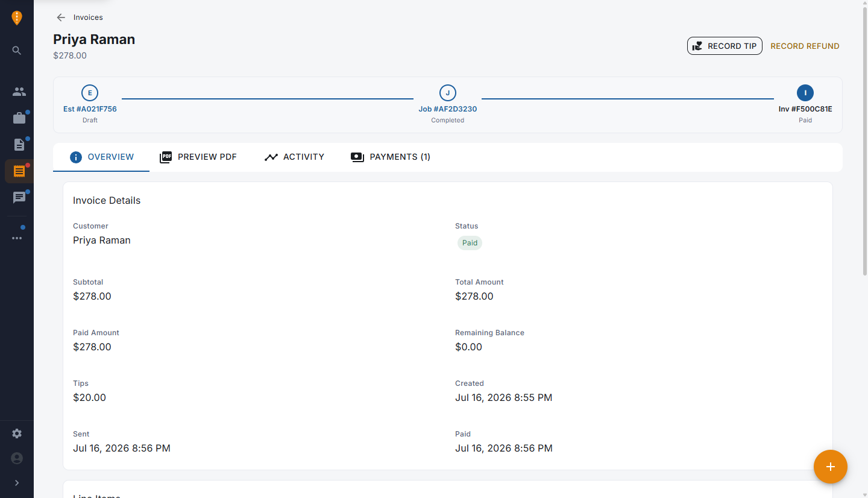Click the estimate step circle E

pyautogui.click(x=90, y=93)
